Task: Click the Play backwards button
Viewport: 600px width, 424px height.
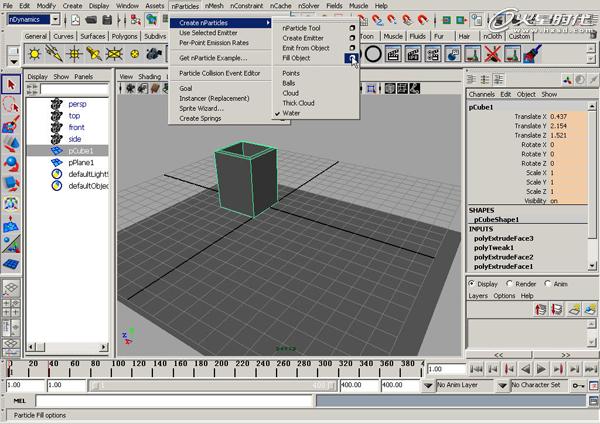Action: click(x=526, y=369)
